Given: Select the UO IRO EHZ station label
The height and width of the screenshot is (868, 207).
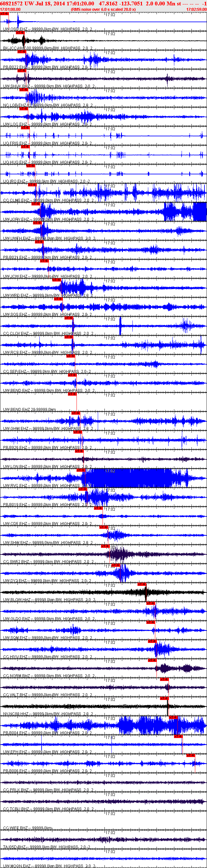Looking at the screenshot, I should click(x=46, y=182).
